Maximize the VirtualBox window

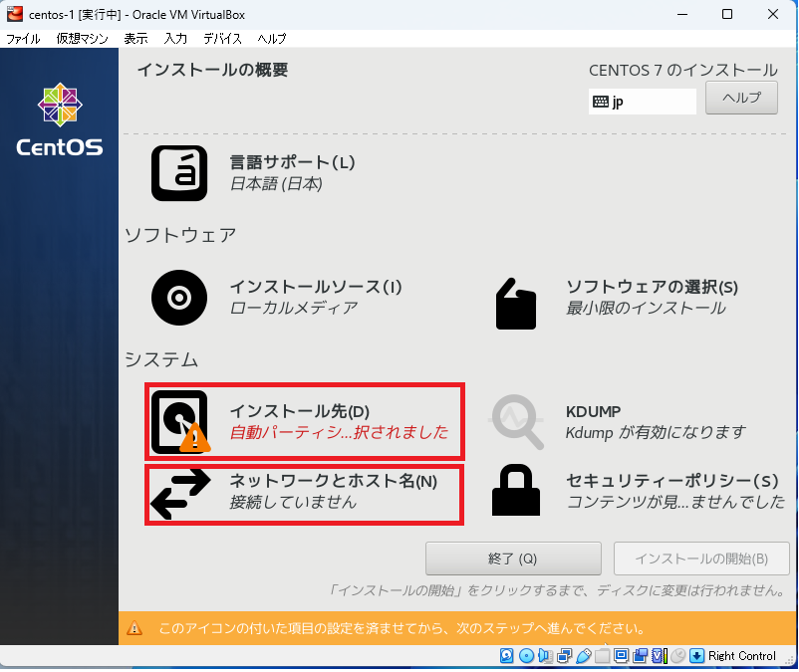[727, 14]
